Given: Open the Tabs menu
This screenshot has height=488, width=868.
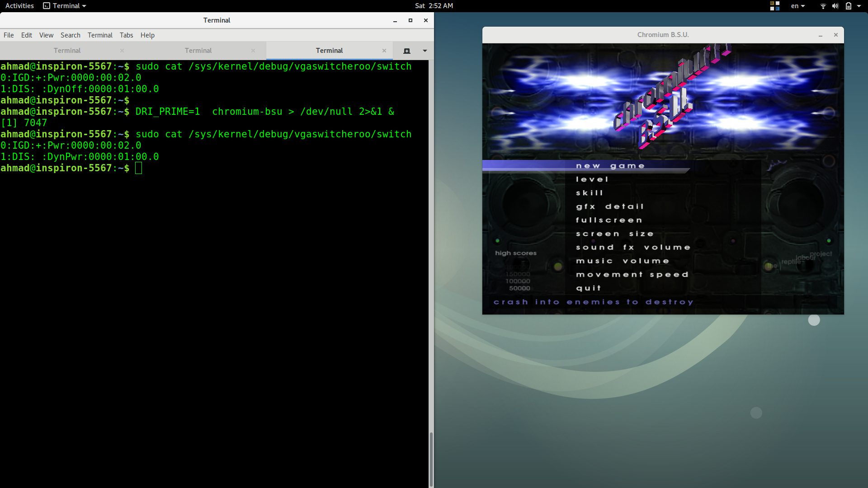Looking at the screenshot, I should point(126,35).
